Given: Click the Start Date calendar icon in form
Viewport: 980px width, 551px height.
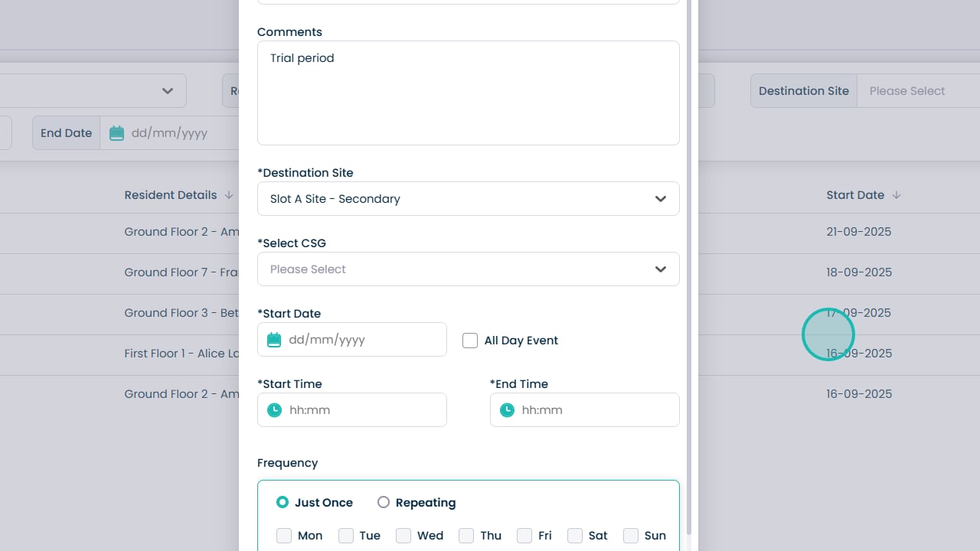Looking at the screenshot, I should pos(274,340).
